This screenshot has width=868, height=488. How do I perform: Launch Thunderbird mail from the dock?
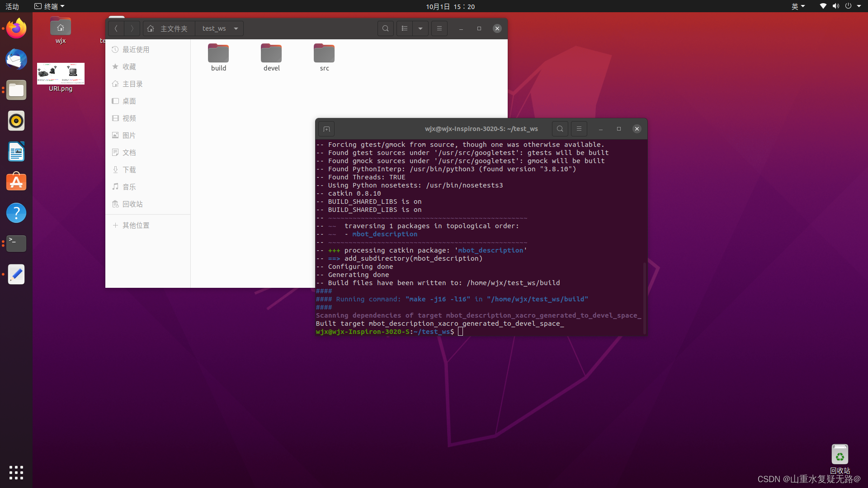click(16, 59)
